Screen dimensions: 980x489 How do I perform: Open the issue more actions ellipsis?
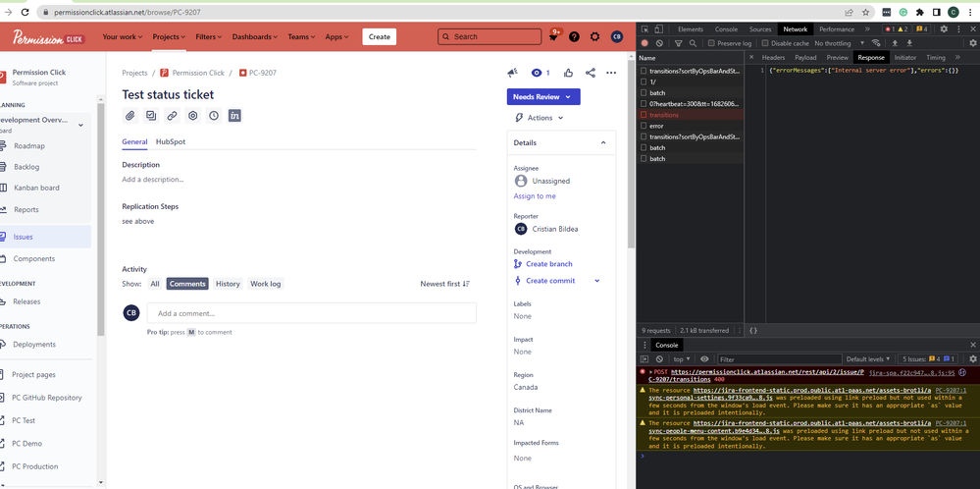[x=611, y=73]
